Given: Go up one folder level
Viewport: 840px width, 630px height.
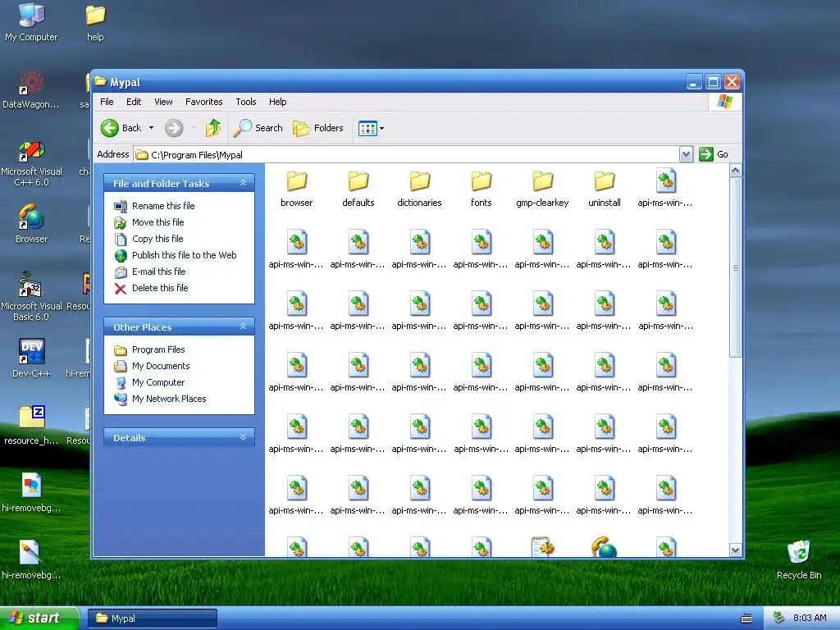Looking at the screenshot, I should 213,128.
